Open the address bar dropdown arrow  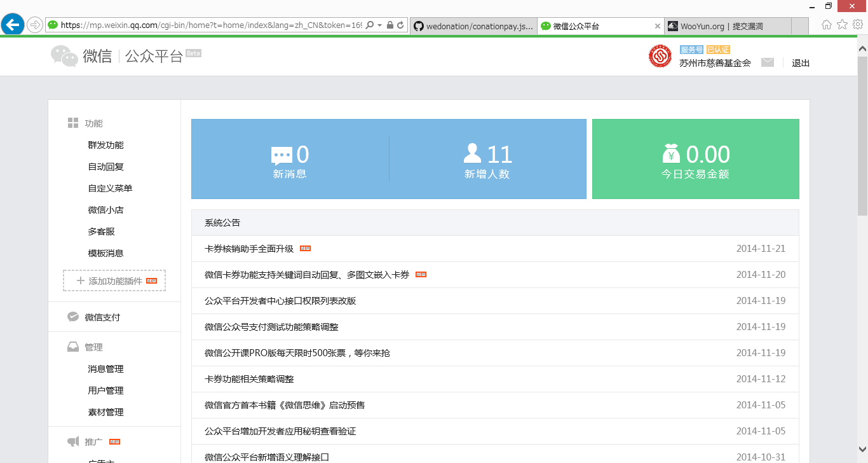click(x=379, y=25)
